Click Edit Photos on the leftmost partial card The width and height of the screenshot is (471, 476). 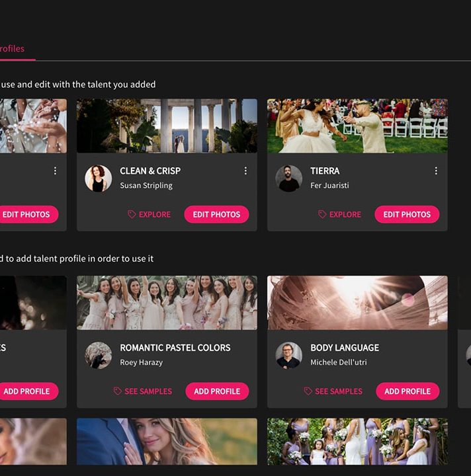29,214
